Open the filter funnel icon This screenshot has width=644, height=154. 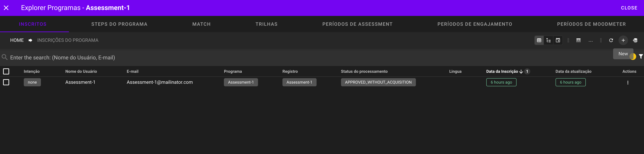pyautogui.click(x=641, y=57)
